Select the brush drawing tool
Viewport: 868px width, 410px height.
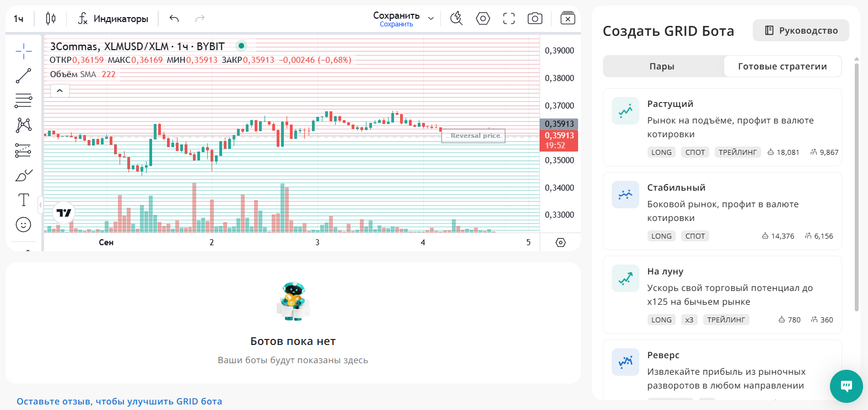point(24,176)
